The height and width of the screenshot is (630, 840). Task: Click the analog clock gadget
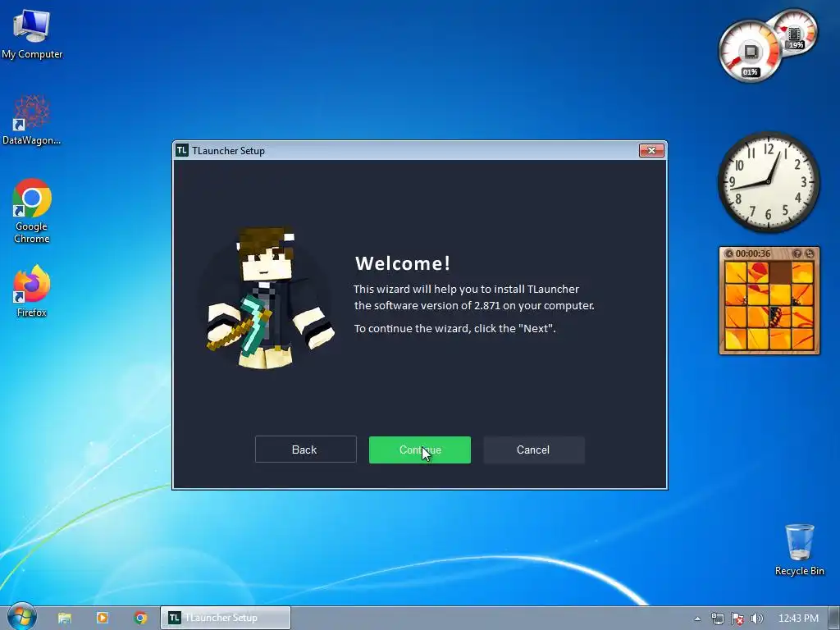tap(768, 182)
